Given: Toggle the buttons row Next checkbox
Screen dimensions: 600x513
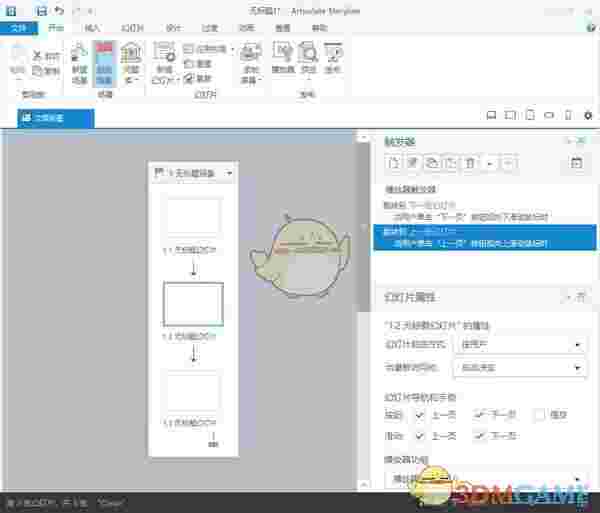Looking at the screenshot, I should pos(479,414).
